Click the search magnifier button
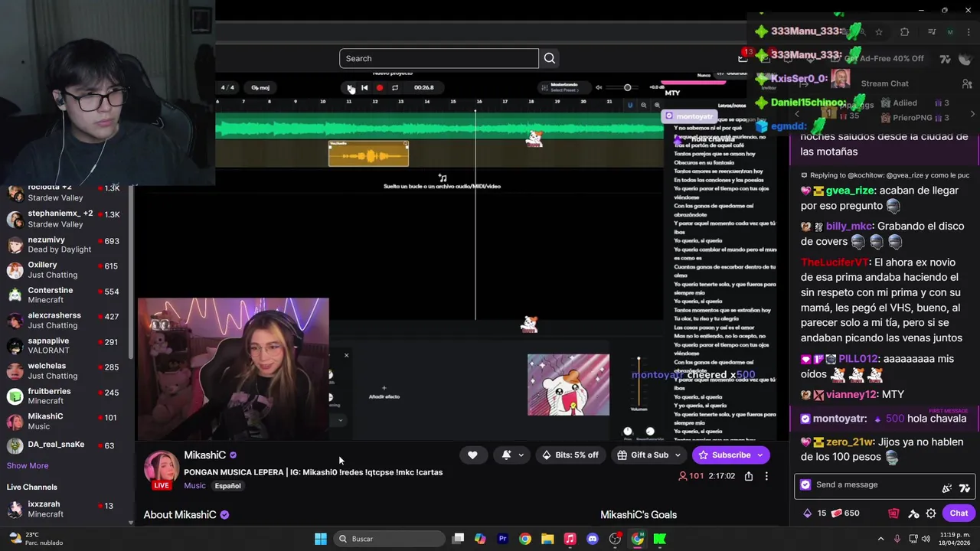Viewport: 980px width, 551px height. point(550,58)
